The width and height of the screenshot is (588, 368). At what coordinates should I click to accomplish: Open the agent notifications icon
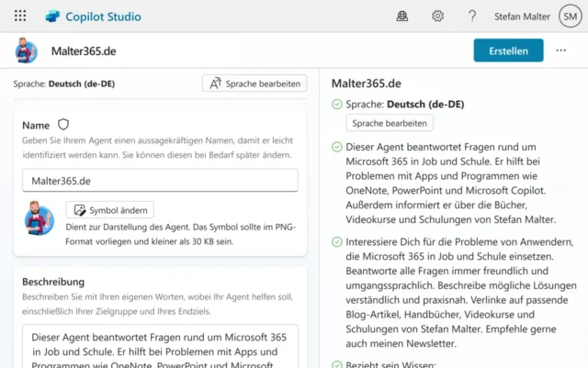click(x=402, y=16)
